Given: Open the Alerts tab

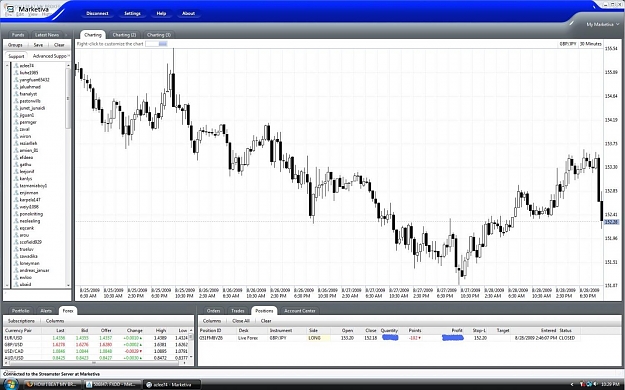Looking at the screenshot, I should click(46, 311).
